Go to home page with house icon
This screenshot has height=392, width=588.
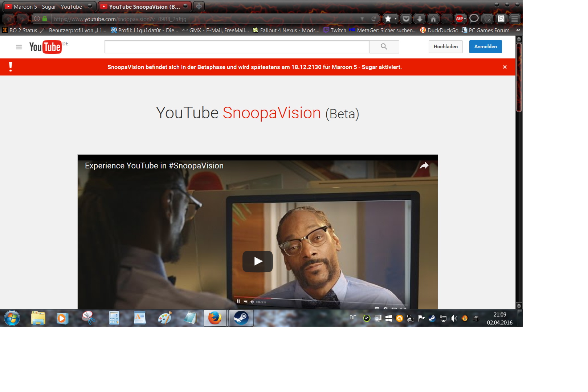[433, 19]
